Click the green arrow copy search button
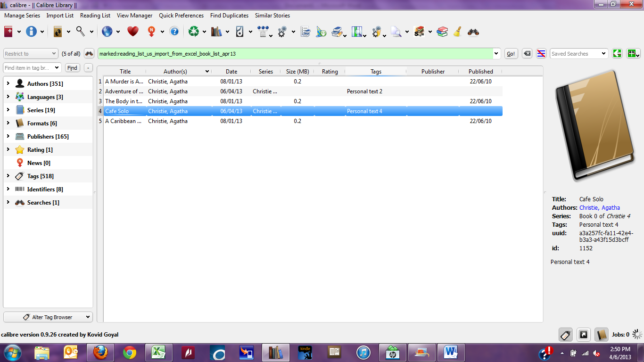 pos(617,54)
